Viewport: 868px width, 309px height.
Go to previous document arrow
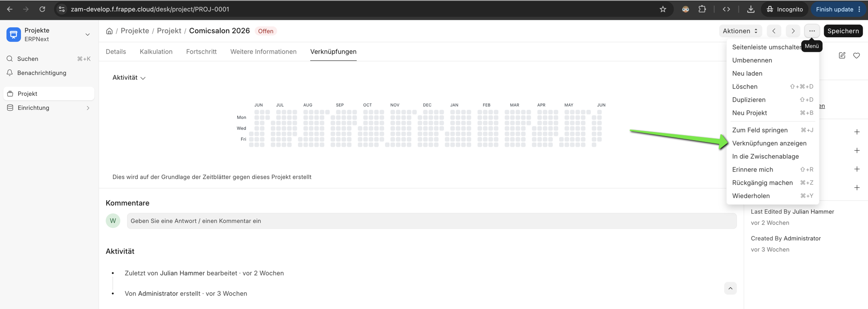(x=774, y=31)
